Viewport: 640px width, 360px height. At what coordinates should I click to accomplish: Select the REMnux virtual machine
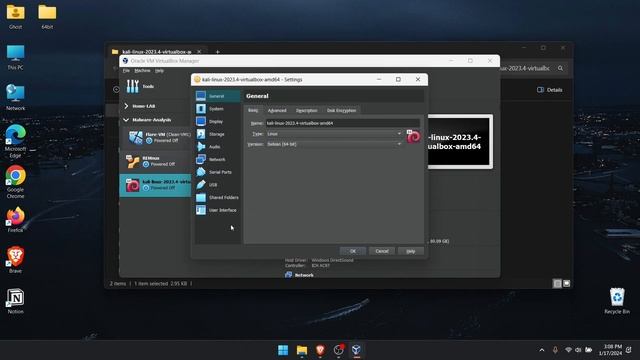tap(157, 161)
